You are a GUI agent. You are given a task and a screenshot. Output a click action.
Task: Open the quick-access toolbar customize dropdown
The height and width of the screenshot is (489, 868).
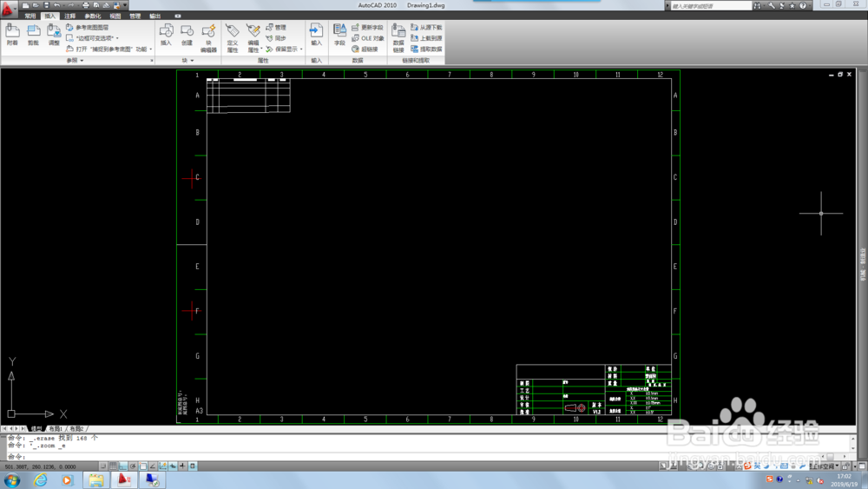[124, 5]
